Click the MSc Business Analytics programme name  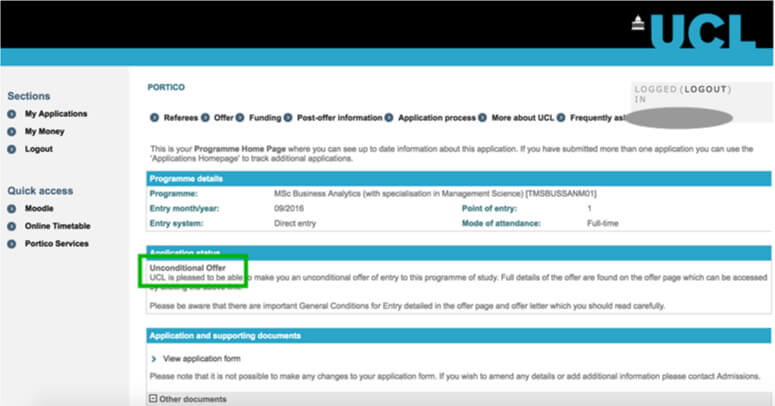(435, 193)
